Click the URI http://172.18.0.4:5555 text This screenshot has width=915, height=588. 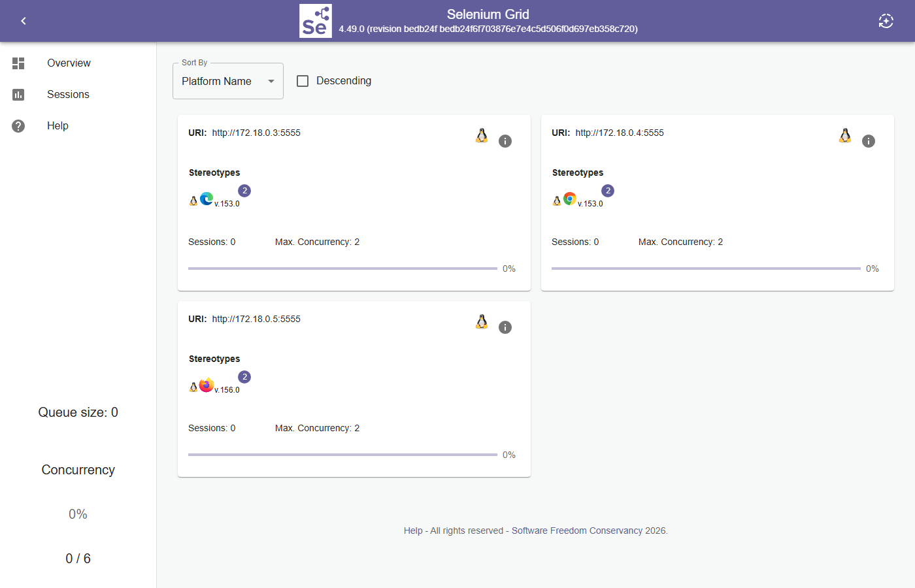click(x=620, y=133)
